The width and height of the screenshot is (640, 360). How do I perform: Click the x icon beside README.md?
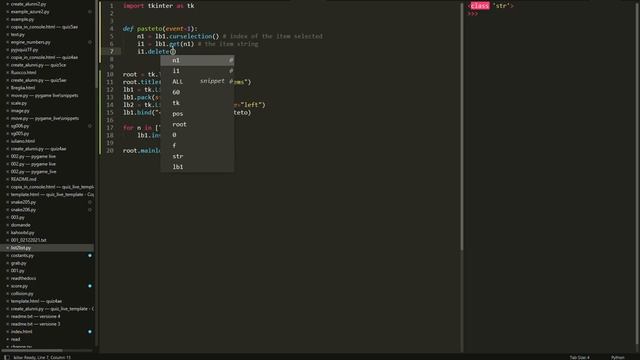click(x=7, y=179)
